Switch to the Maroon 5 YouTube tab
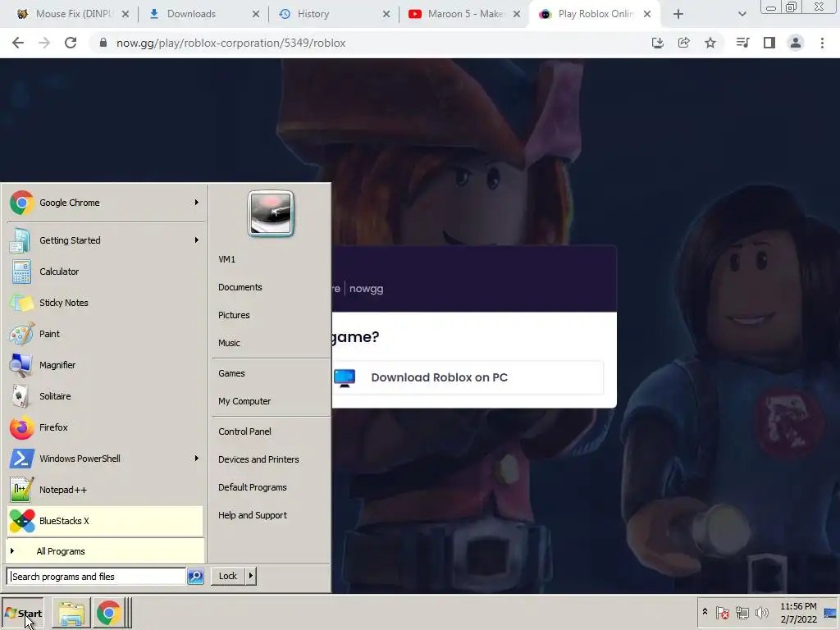The image size is (840, 630). 464,14
